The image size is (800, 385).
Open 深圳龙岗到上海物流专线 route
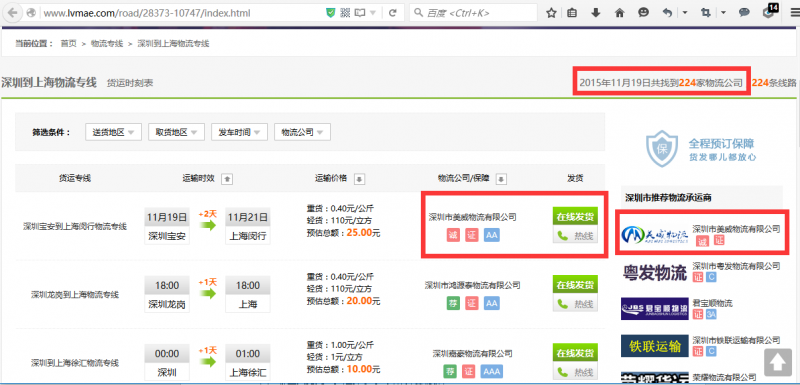tap(75, 294)
